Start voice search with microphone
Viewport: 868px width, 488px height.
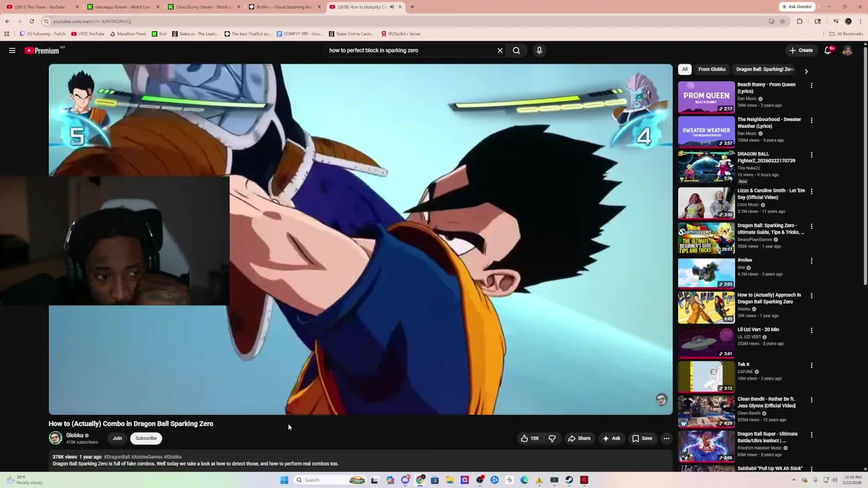coord(539,50)
